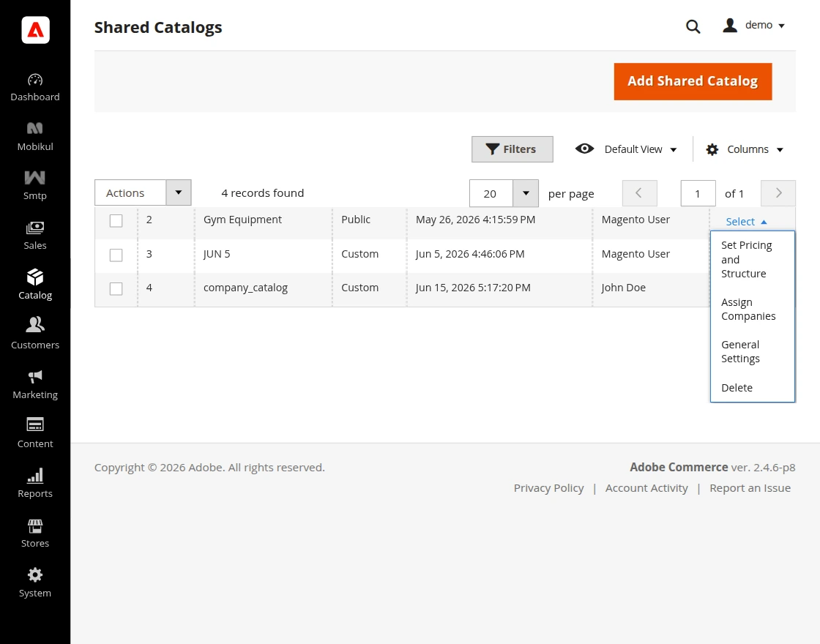Click the eye icon beside Default View
Screen dimensions: 820x644
pos(584,149)
